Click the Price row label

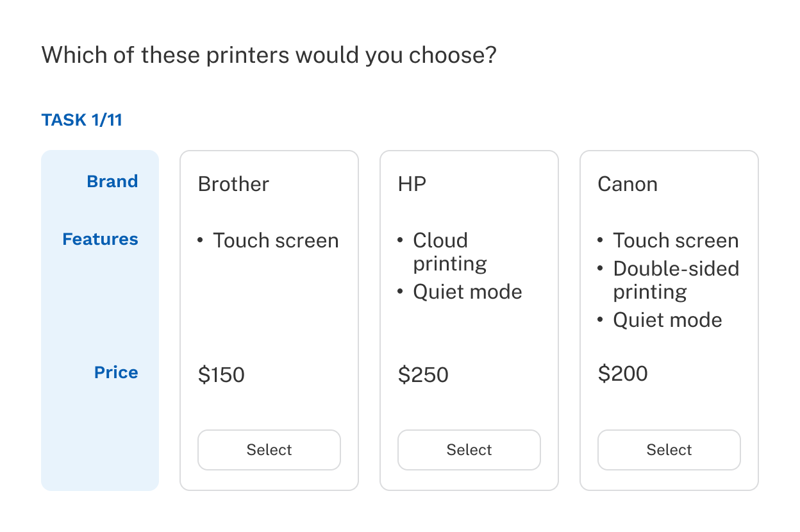[116, 372]
